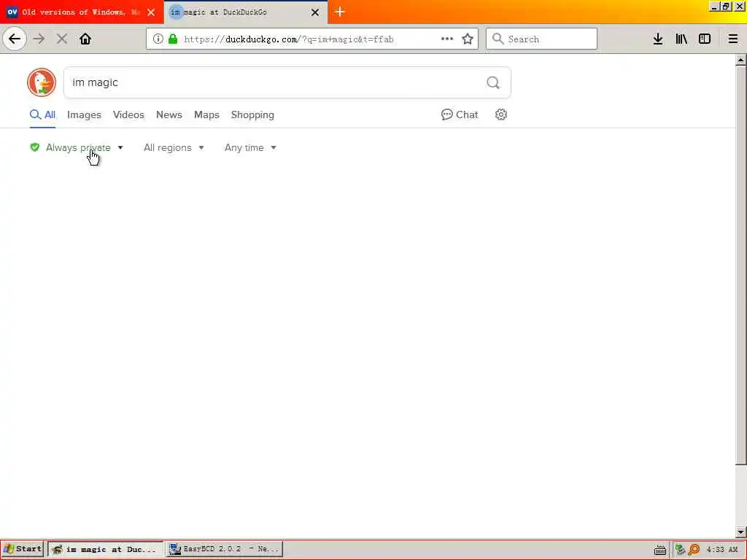This screenshot has height=560, width=747.
Task: Focus the Firefox Search box
Action: point(542,39)
